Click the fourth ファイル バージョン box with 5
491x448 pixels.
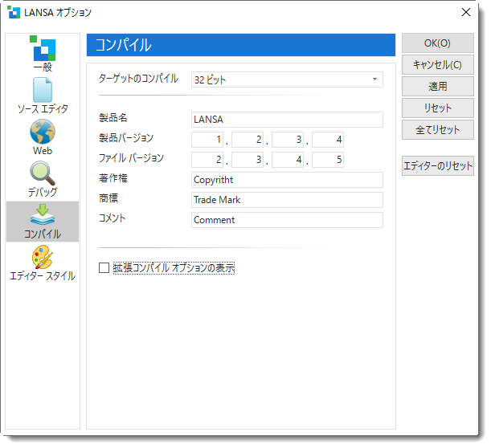[328, 160]
